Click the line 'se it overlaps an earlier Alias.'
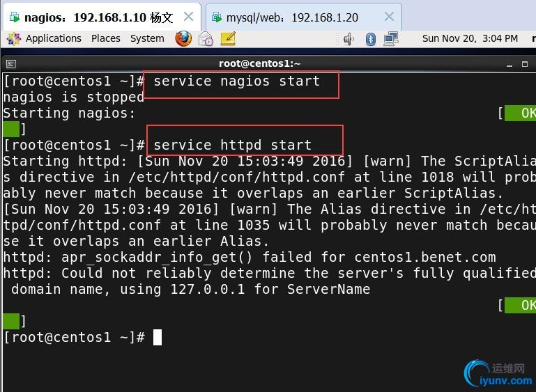The width and height of the screenshot is (536, 392). [x=136, y=242]
